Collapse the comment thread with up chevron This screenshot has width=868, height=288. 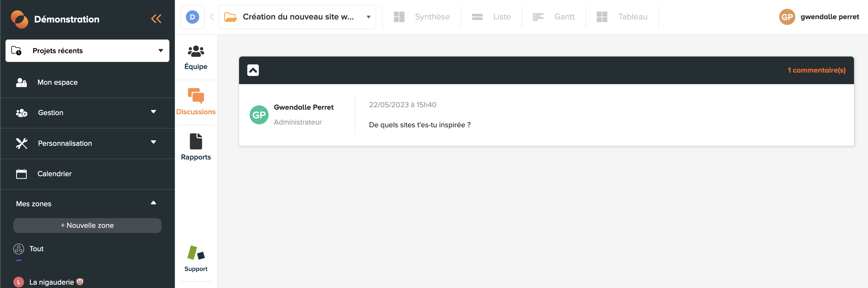[x=253, y=70]
